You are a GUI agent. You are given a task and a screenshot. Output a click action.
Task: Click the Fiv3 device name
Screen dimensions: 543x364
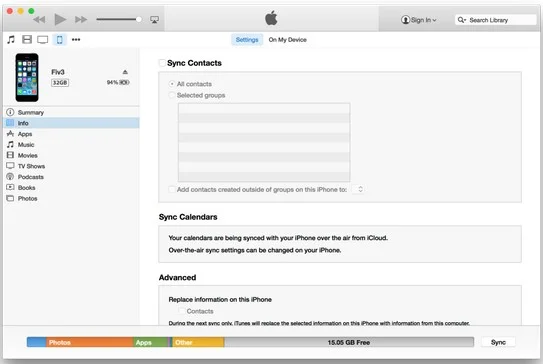click(58, 72)
